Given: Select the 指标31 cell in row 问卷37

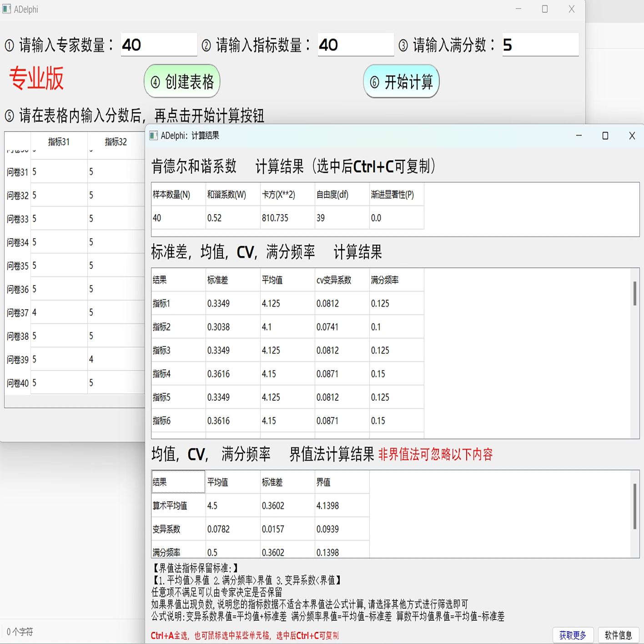Looking at the screenshot, I should [x=59, y=313].
